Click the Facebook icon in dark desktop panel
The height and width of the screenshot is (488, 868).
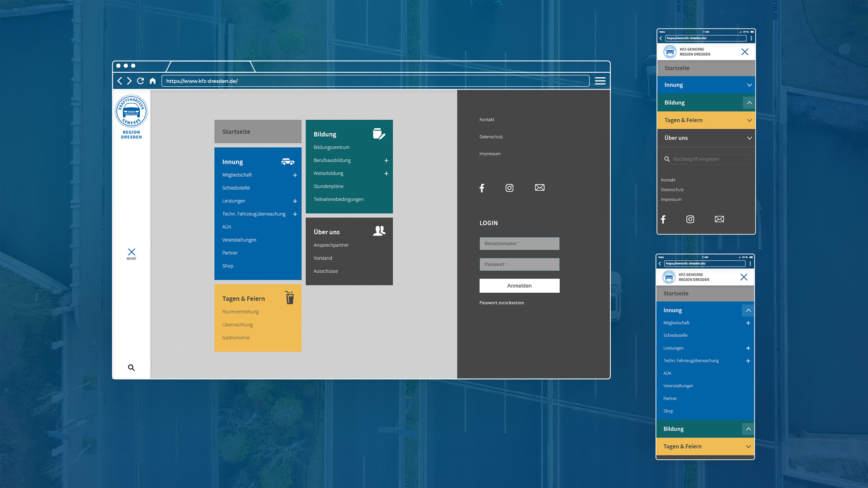click(482, 188)
